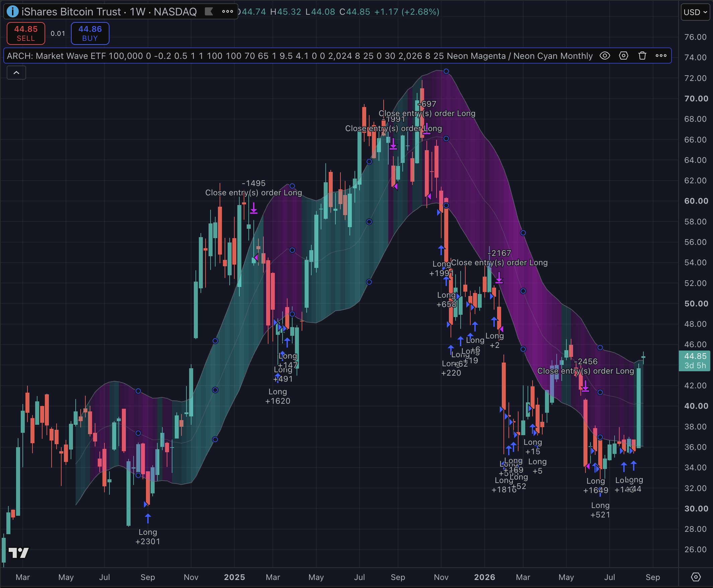Click the 30.00 price axis label
Viewport: 713px width, 588px height.
[x=696, y=508]
